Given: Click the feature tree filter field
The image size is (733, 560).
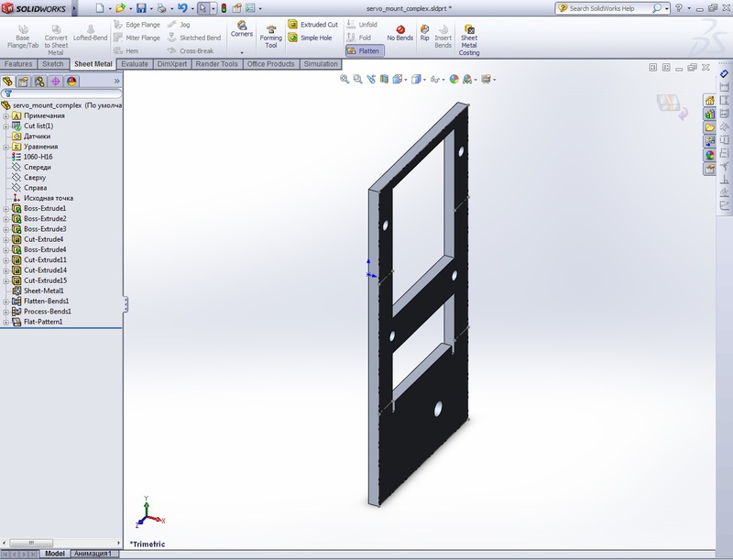Looking at the screenshot, I should [61, 94].
